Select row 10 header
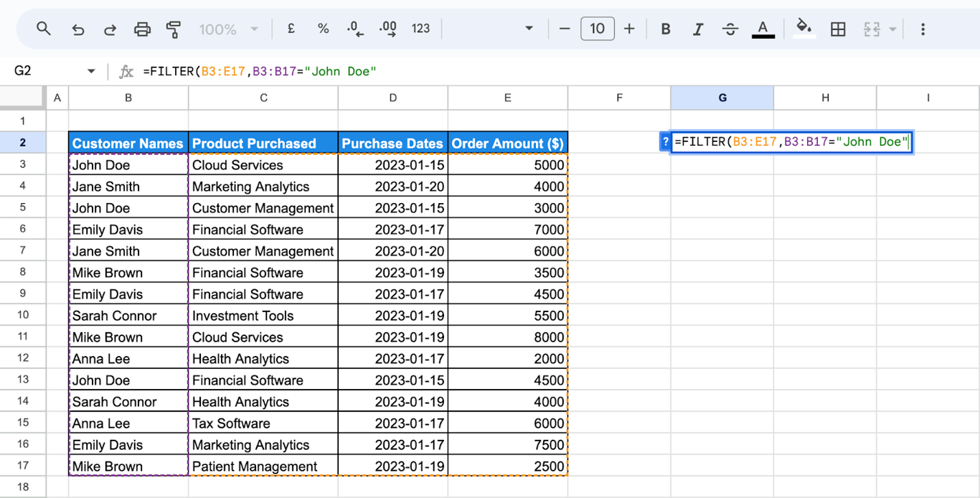 23,315
